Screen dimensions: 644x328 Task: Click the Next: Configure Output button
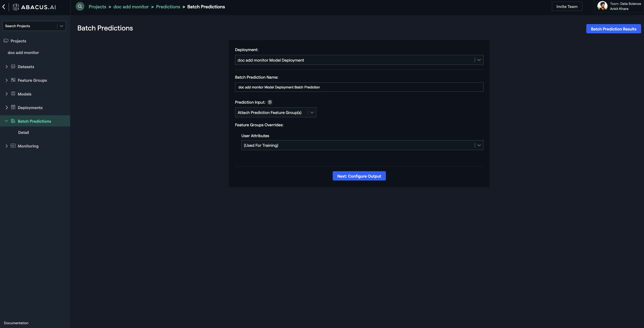tap(359, 176)
